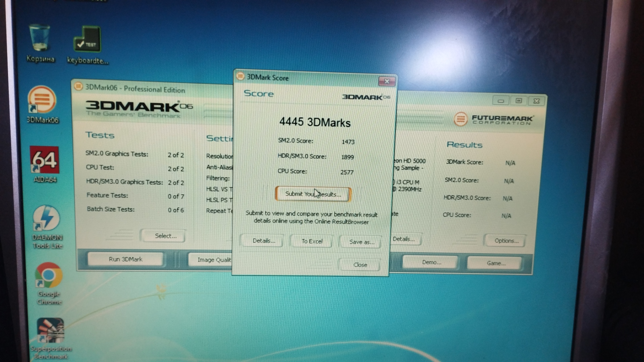The height and width of the screenshot is (362, 644).
Task: Click the 3DMark Score dialog title icon
Action: pos(240,76)
